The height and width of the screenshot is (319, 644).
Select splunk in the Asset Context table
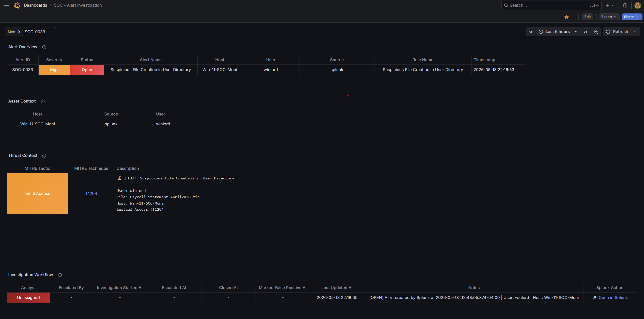tap(111, 124)
